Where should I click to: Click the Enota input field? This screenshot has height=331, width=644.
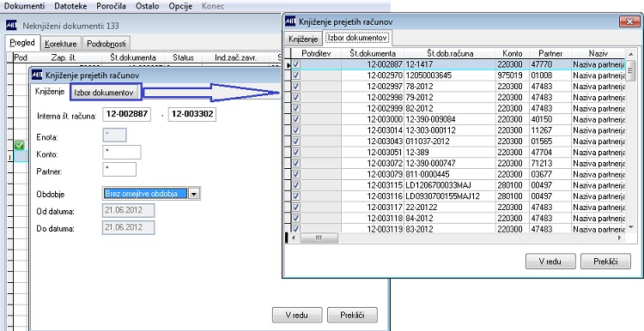click(114, 135)
